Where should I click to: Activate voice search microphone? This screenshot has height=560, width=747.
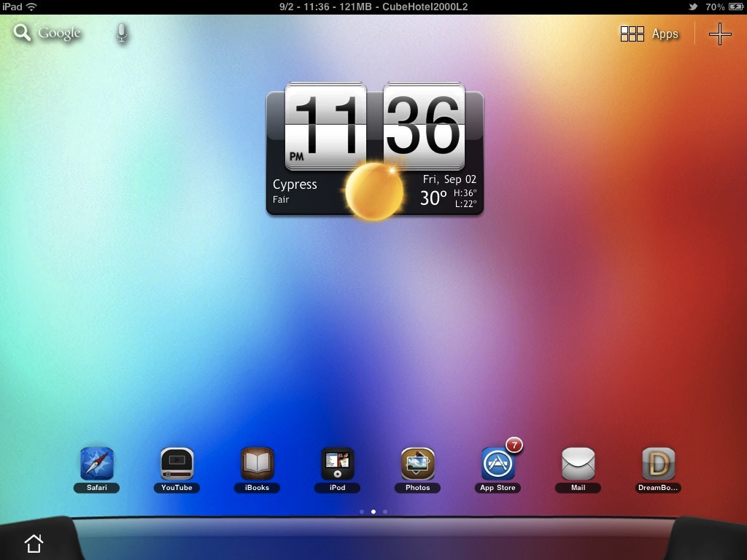[122, 34]
